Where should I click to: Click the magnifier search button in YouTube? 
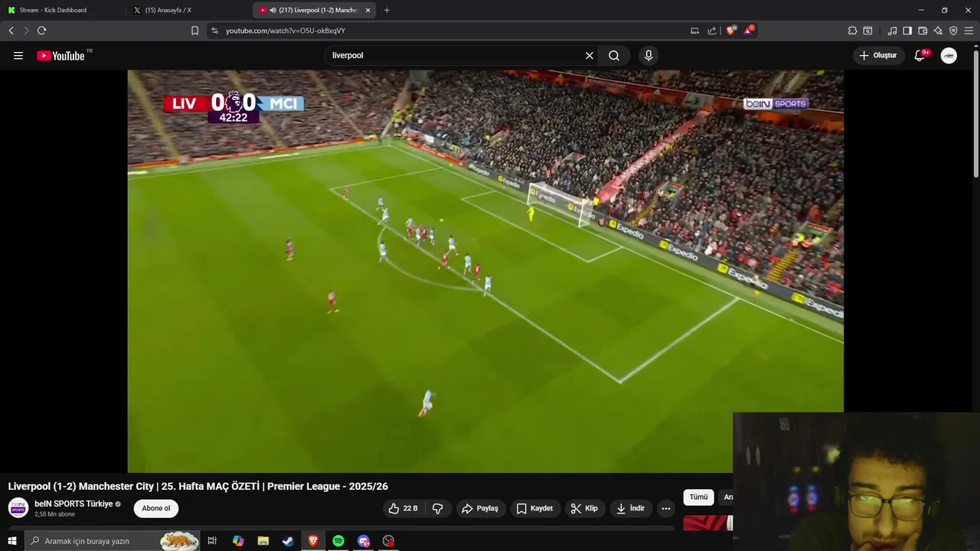tap(614, 55)
